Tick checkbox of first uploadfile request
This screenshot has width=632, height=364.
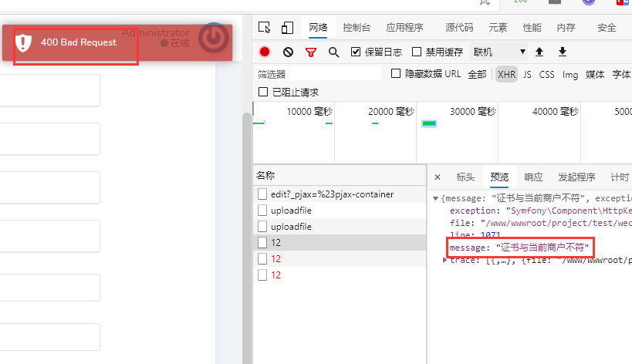tap(262, 211)
